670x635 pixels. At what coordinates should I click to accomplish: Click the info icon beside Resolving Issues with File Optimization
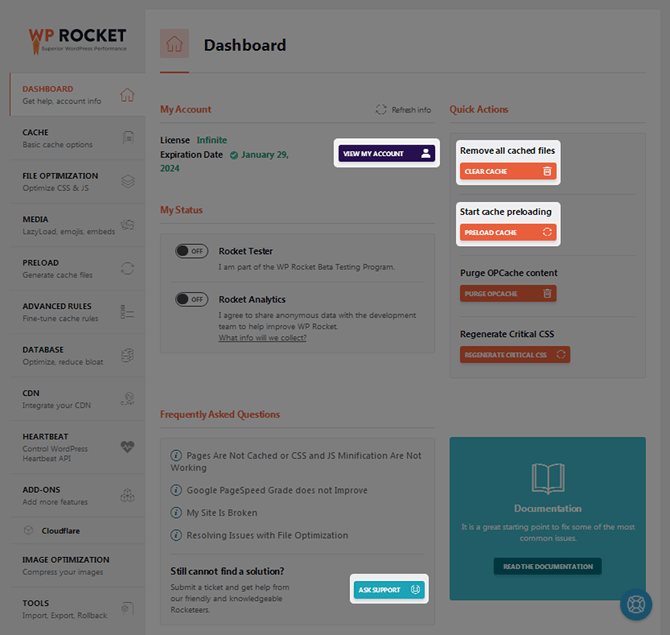coord(176,535)
